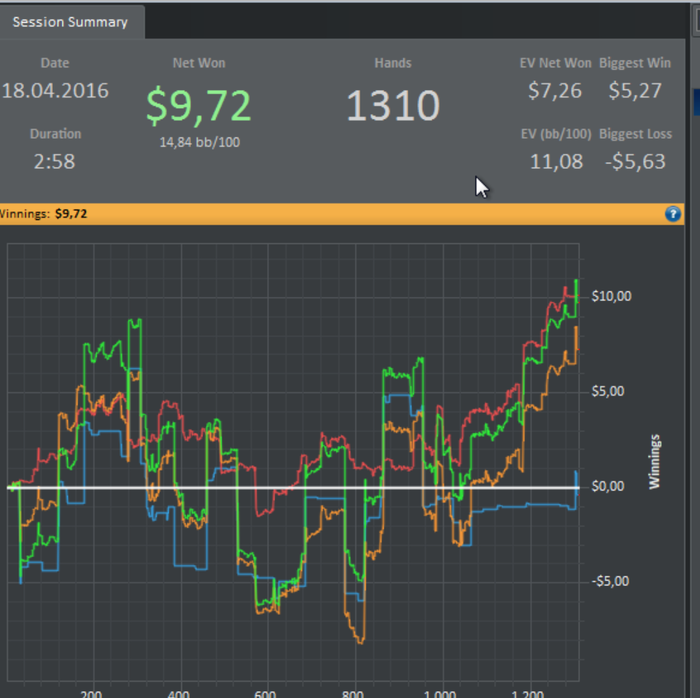Click the 1.200 hands x-axis label

(527, 694)
